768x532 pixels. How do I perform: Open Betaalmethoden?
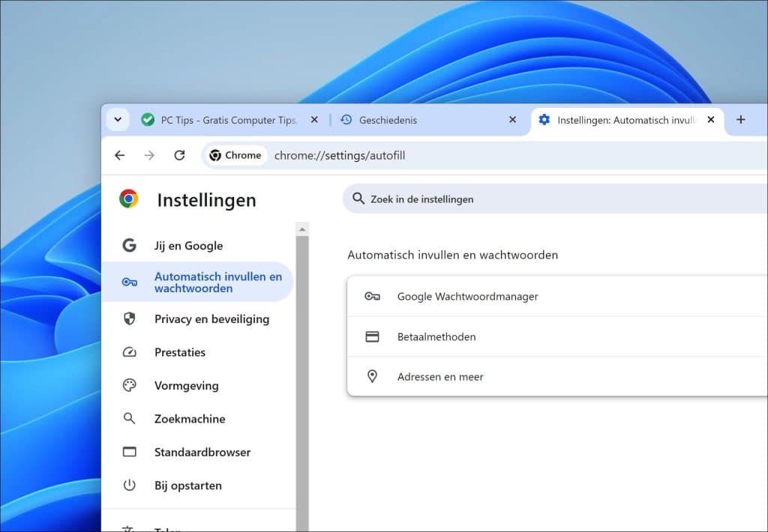coord(557,336)
